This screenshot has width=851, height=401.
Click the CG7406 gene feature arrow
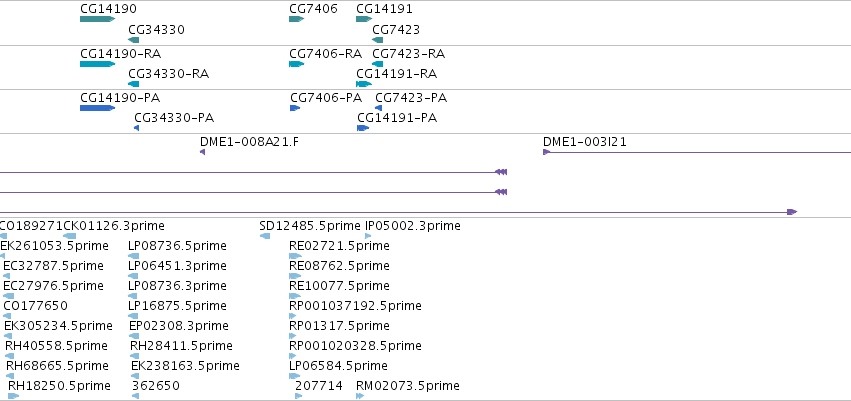296,19
